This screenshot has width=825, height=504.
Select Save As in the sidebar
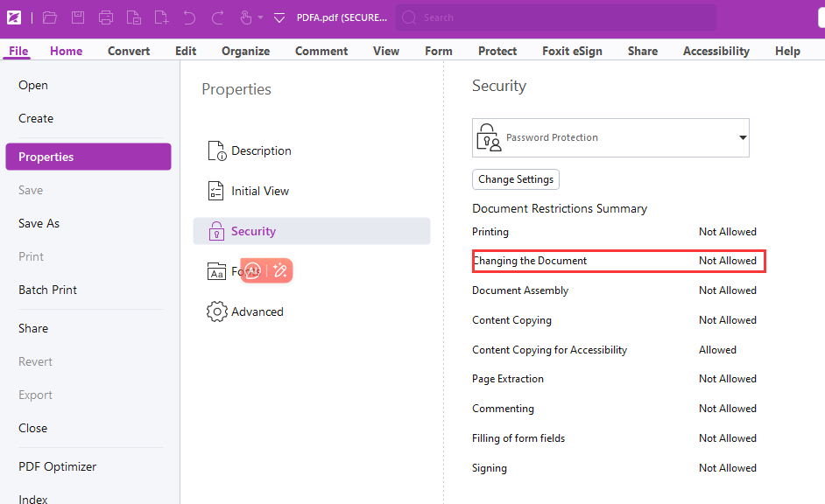point(39,223)
